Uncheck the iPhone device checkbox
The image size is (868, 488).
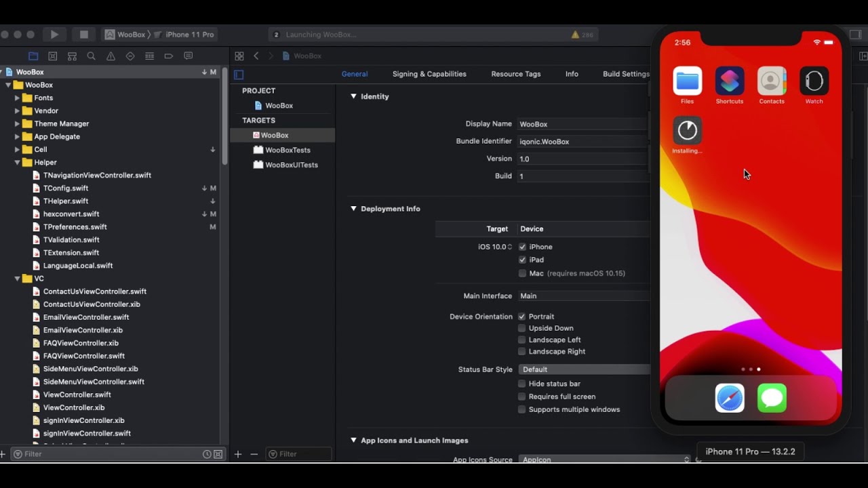coord(522,247)
